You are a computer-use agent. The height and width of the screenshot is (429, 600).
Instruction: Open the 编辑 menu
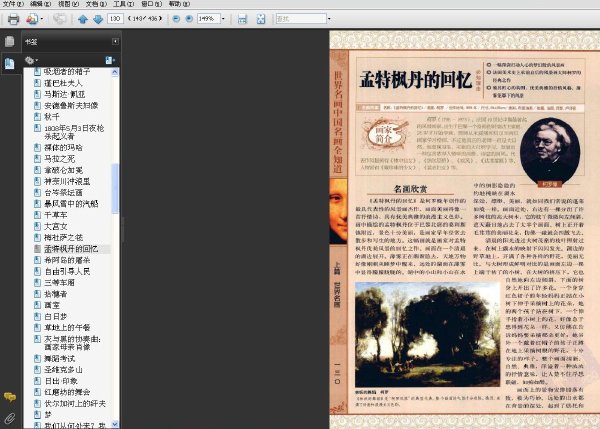[40, 4]
